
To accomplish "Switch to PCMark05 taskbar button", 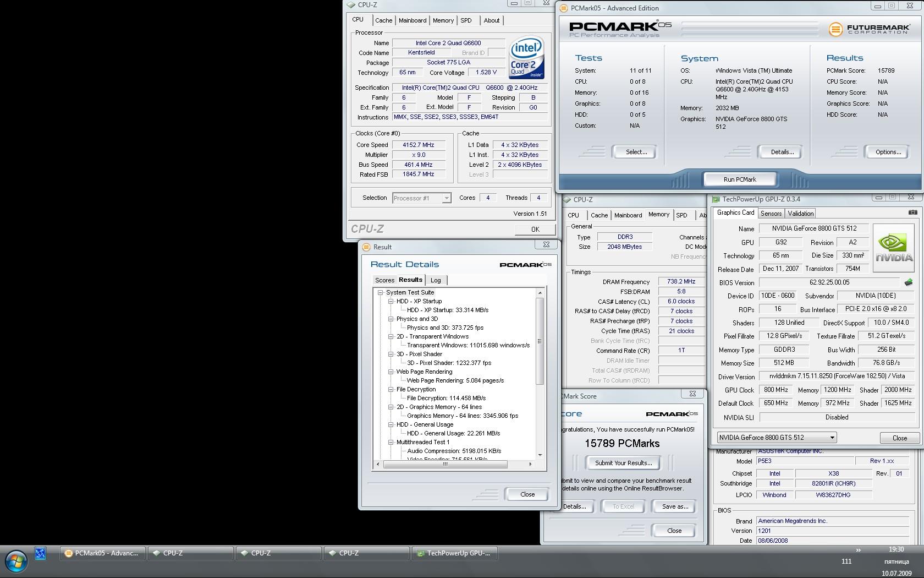I will pos(103,553).
